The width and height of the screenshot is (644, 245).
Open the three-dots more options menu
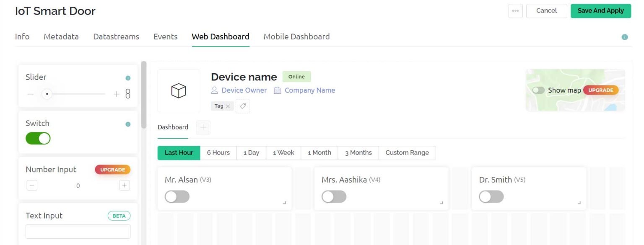(515, 11)
